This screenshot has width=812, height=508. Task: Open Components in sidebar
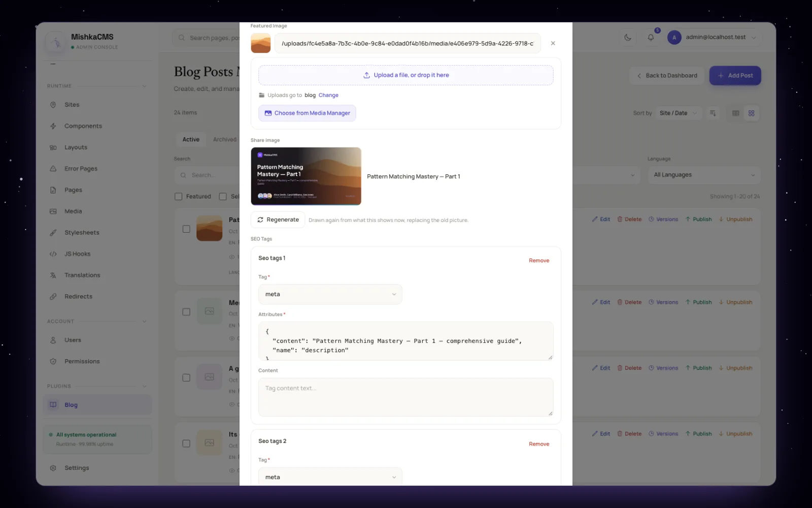coord(97,126)
